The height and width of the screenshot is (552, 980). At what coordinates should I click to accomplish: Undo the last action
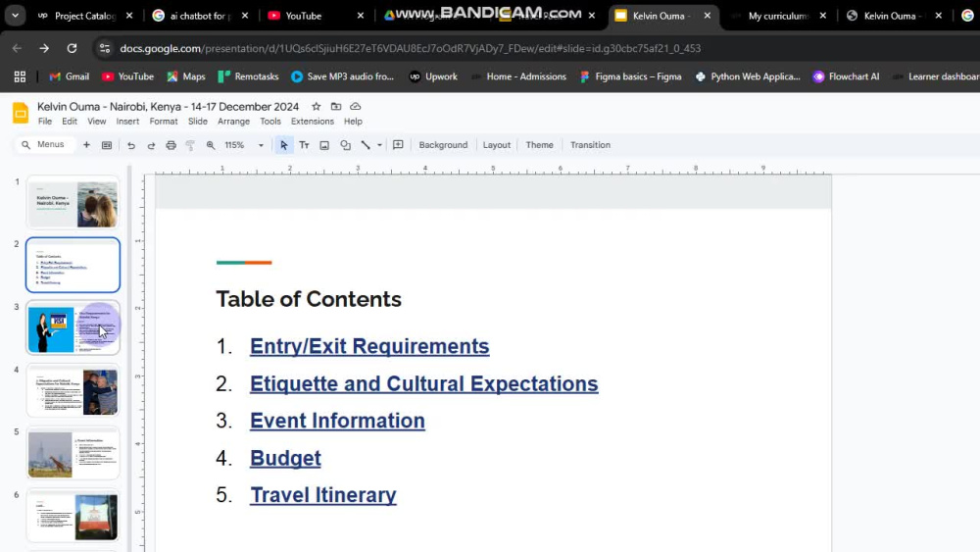(131, 145)
